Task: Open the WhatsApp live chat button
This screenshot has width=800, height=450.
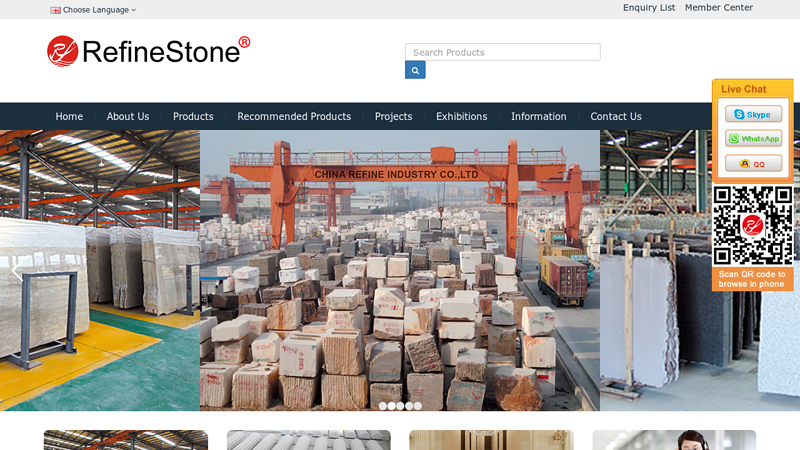Action: [x=753, y=138]
